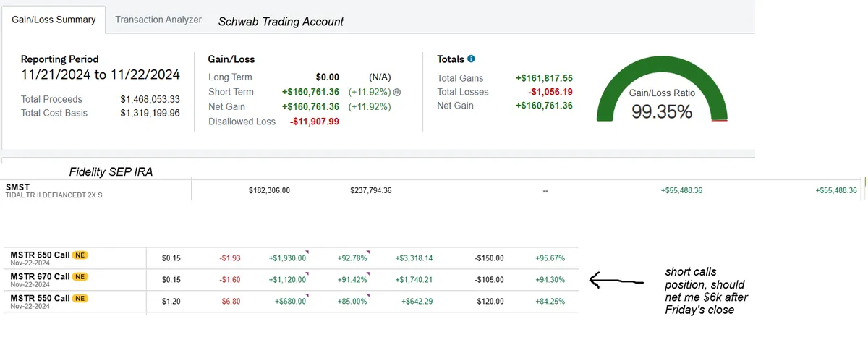Image resolution: width=868 pixels, height=353 pixels.
Task: Click the NE badge on MSTR 650 Call
Action: [80, 256]
